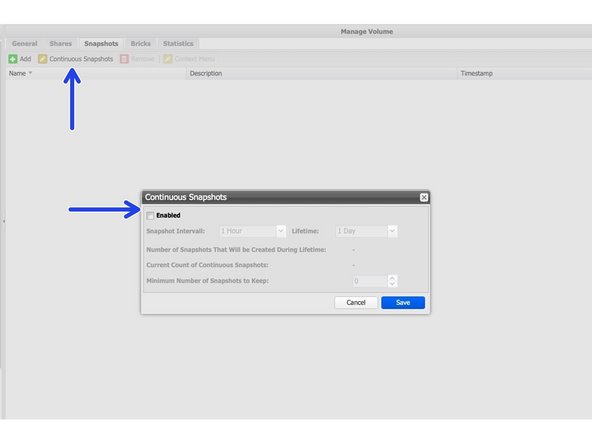Image resolution: width=592 pixels, height=444 pixels.
Task: Click the Remove toolbar label
Action: [x=143, y=59]
